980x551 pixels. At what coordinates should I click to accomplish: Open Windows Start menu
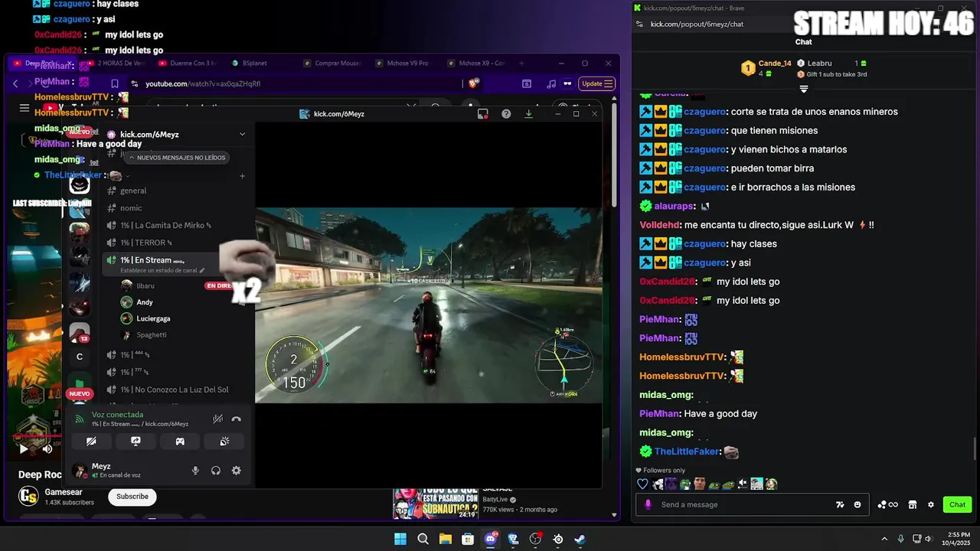coord(400,539)
